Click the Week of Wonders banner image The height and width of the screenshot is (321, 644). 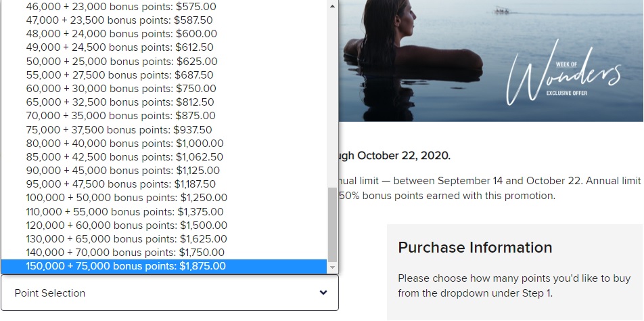[490, 61]
